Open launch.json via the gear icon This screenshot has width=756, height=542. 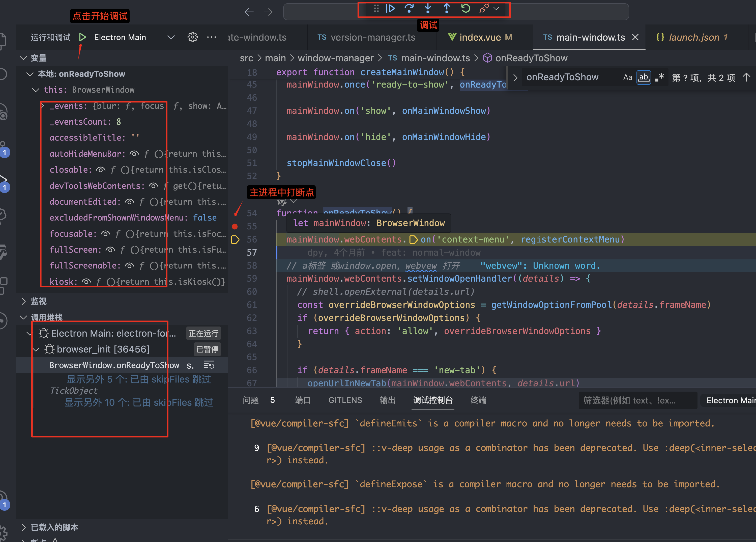(192, 37)
